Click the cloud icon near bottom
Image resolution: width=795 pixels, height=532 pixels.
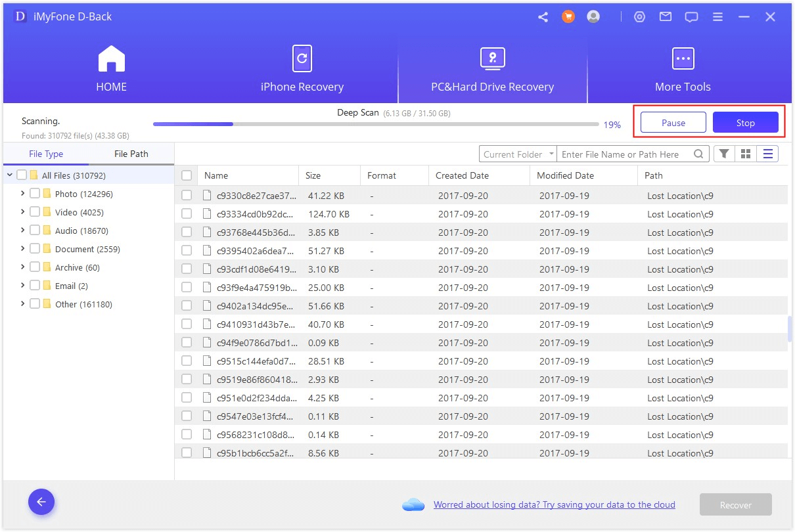pos(414,504)
